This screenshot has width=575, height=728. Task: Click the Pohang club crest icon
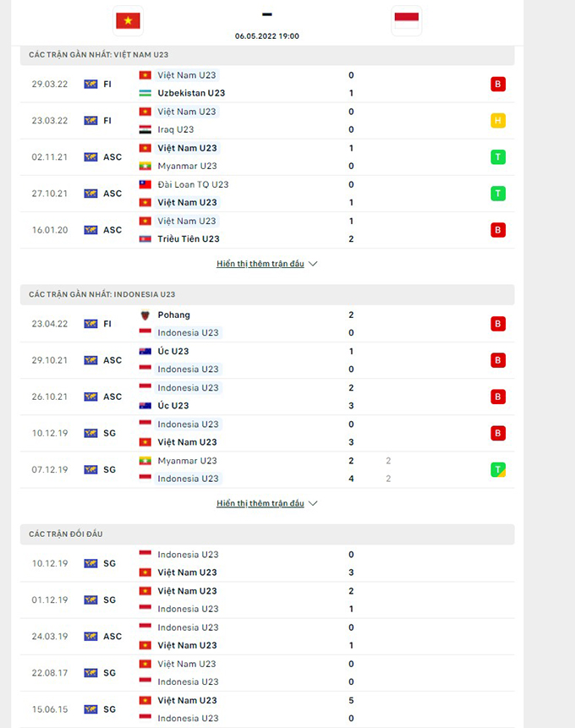(145, 315)
